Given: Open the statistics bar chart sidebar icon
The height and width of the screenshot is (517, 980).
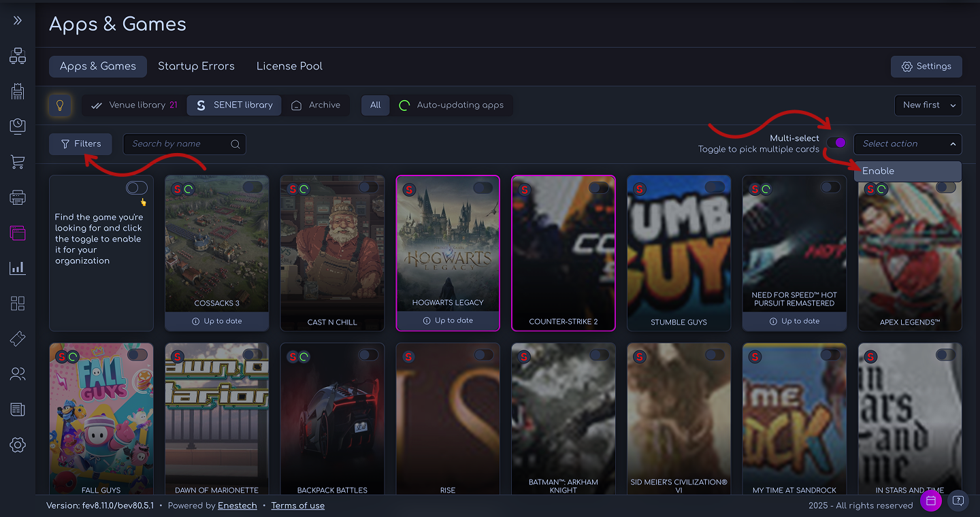Looking at the screenshot, I should click(x=18, y=268).
